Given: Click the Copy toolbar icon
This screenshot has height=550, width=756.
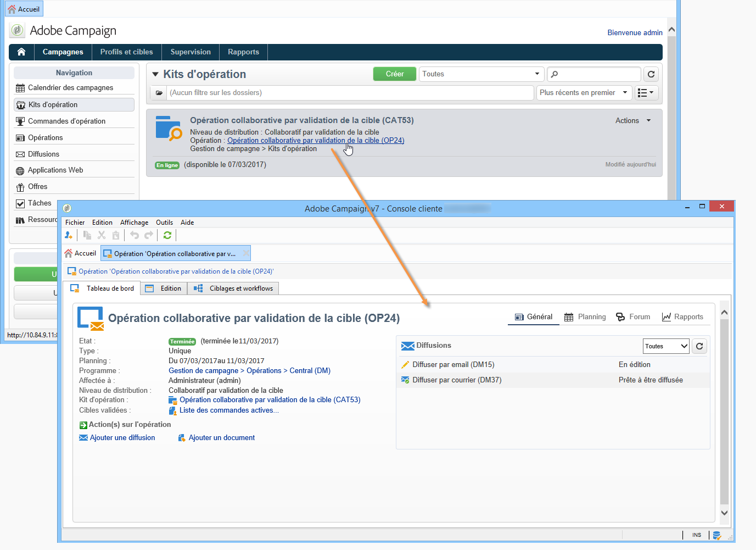Looking at the screenshot, I should (x=87, y=235).
